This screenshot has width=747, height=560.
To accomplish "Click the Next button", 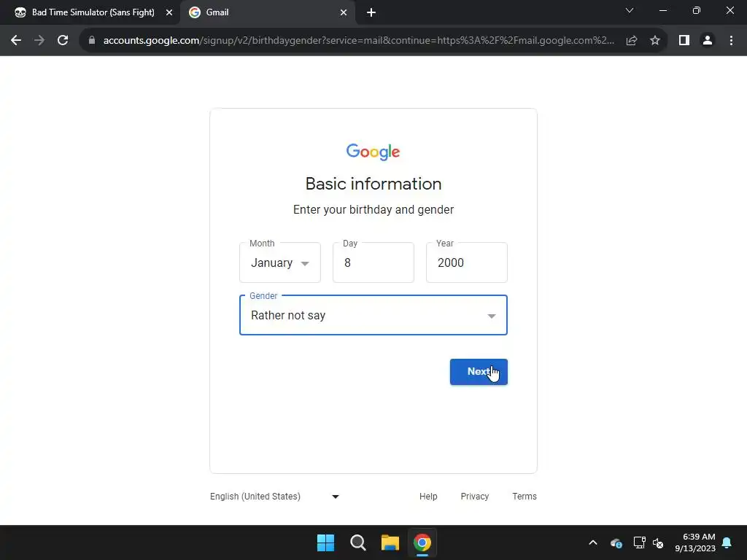I will tap(479, 372).
